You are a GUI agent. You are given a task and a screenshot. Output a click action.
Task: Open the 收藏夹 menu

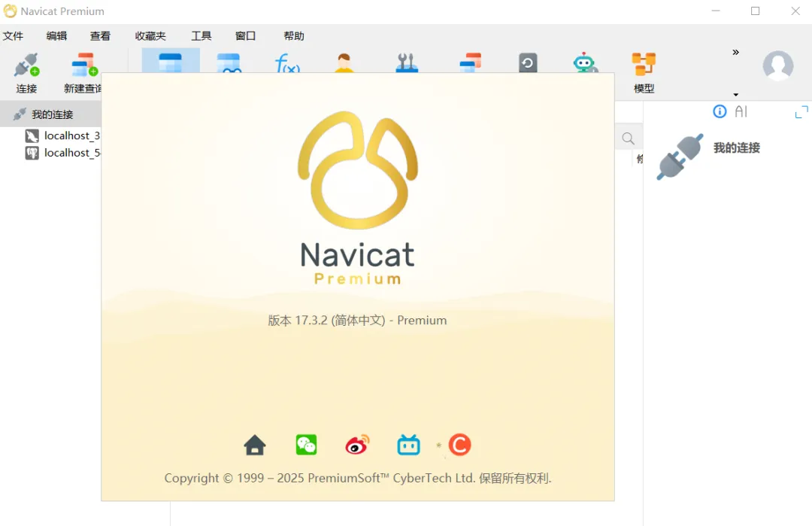click(x=150, y=36)
